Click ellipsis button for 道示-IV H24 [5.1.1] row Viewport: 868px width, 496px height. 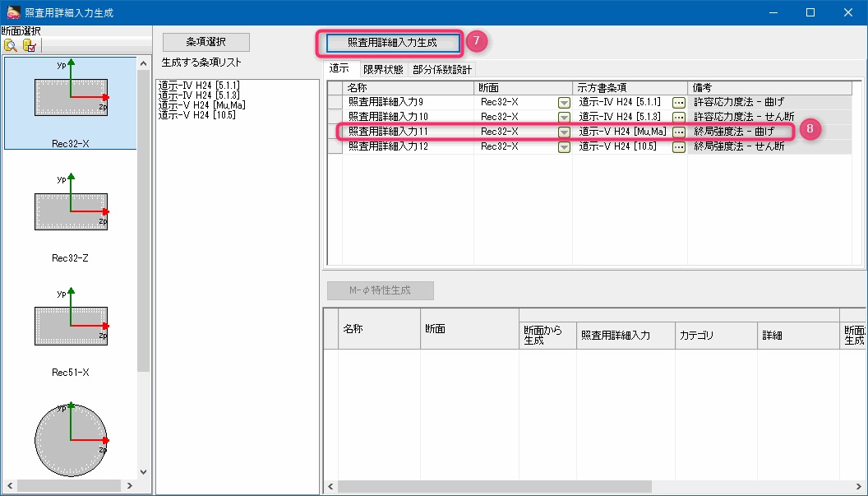[x=679, y=103]
